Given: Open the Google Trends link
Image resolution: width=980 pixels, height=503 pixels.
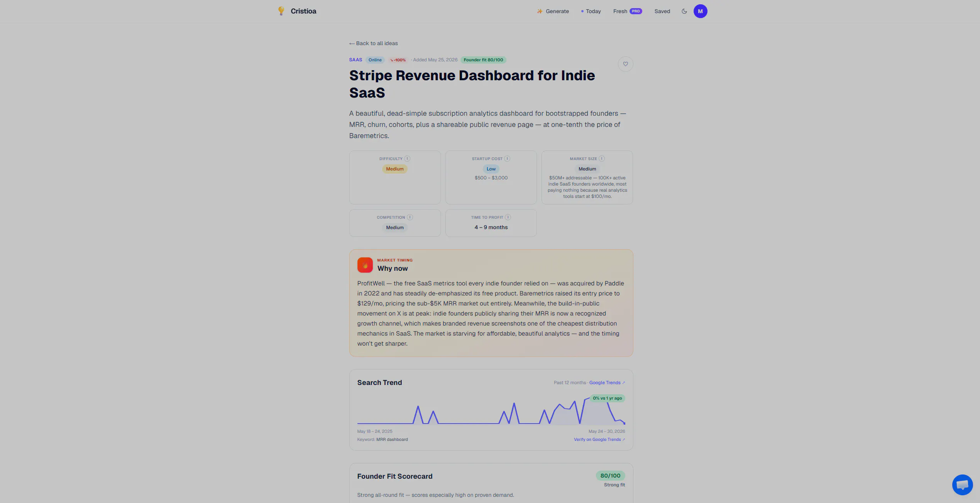Looking at the screenshot, I should [607, 383].
